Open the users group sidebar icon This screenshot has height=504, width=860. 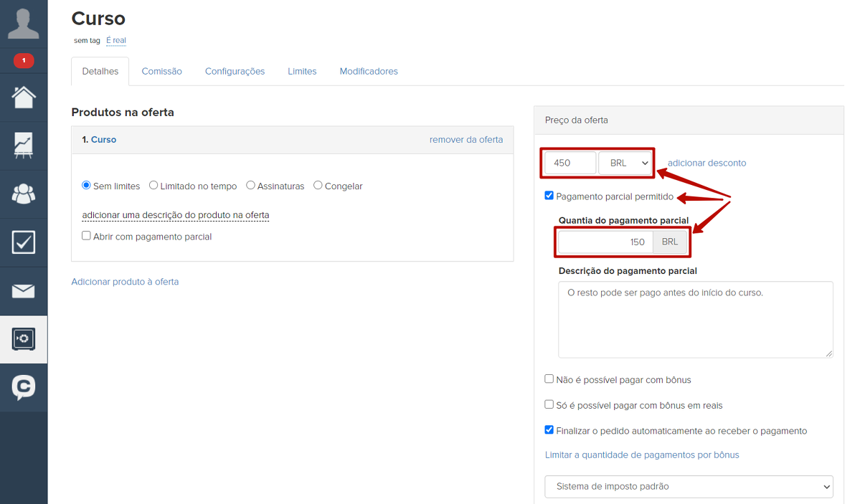(x=24, y=194)
